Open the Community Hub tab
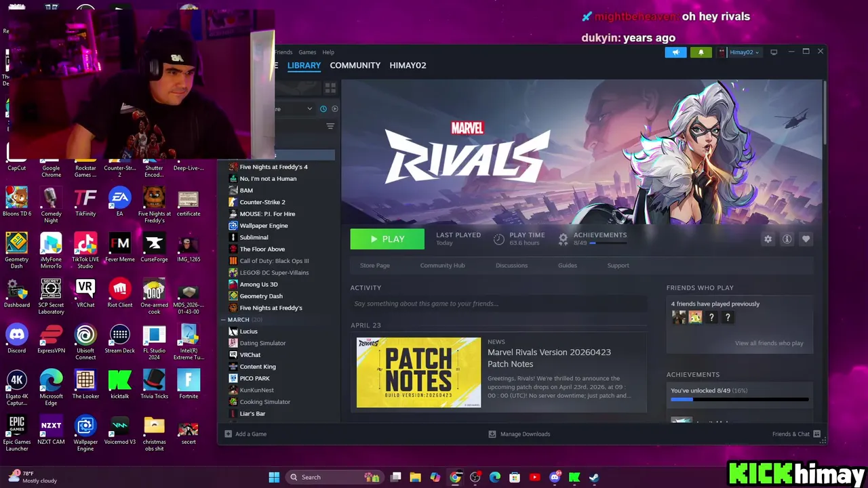The image size is (868, 488). pyautogui.click(x=442, y=265)
